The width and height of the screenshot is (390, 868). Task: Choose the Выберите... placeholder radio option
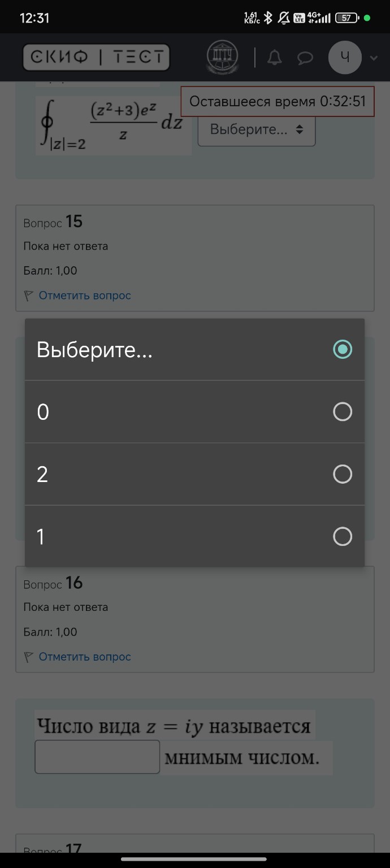coord(343,349)
